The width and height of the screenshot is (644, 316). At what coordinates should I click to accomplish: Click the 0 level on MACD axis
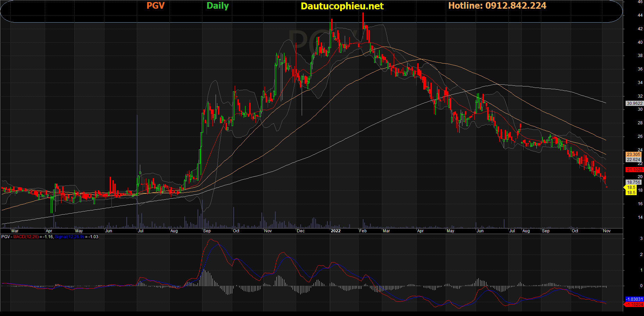[641, 286]
